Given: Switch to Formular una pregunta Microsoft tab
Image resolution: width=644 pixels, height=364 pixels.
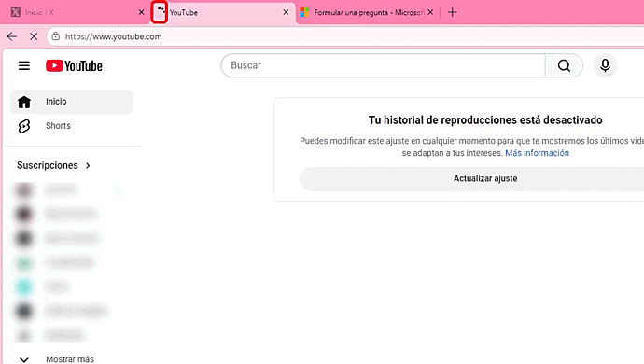Looking at the screenshot, I should [x=368, y=13].
